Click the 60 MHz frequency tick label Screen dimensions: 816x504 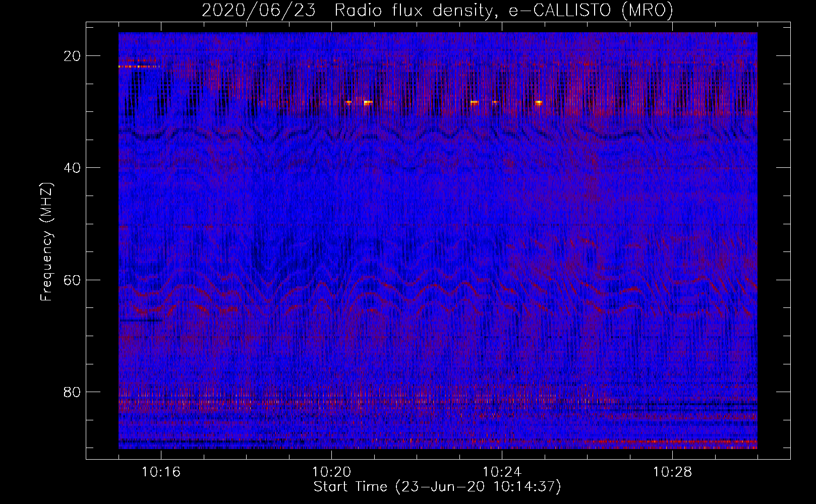(72, 280)
